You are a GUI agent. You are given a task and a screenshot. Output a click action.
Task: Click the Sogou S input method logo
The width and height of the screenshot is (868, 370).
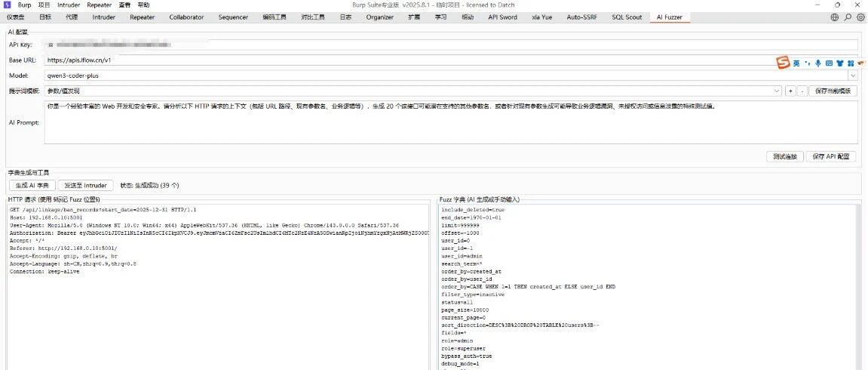point(783,63)
